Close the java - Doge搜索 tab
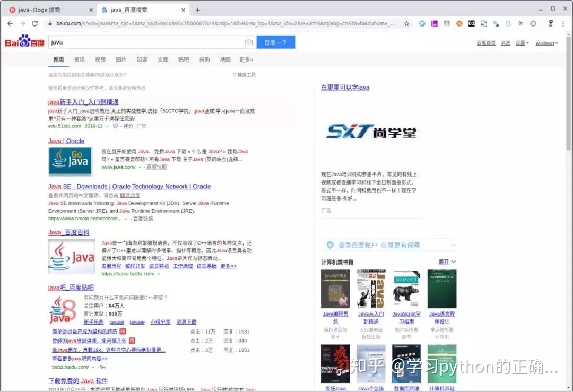 [91, 10]
